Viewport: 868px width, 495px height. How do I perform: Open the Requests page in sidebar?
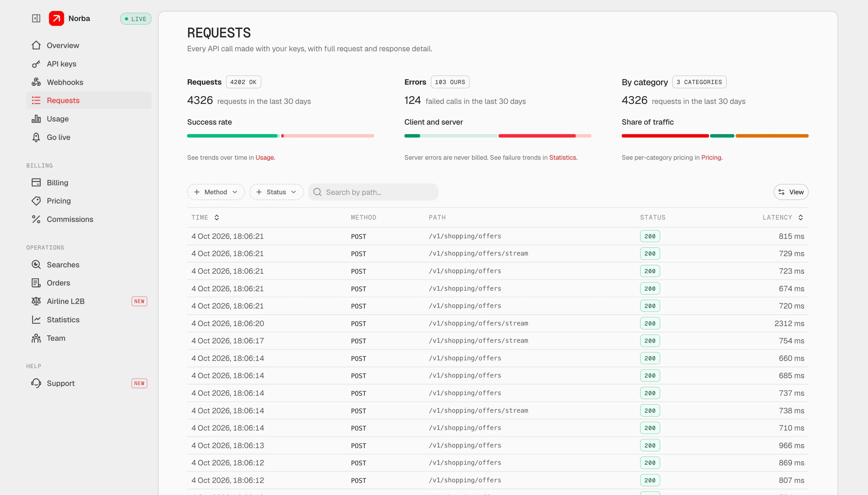[x=89, y=100]
